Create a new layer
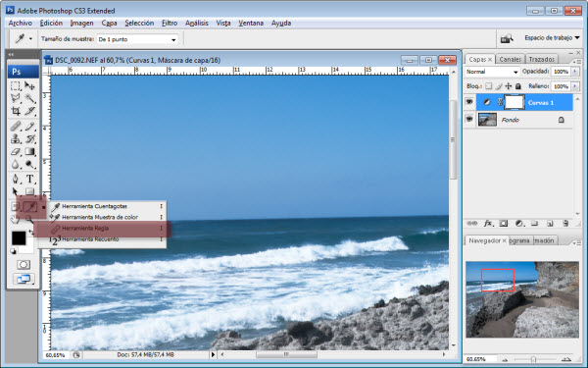This screenshot has width=588, height=368. (550, 224)
